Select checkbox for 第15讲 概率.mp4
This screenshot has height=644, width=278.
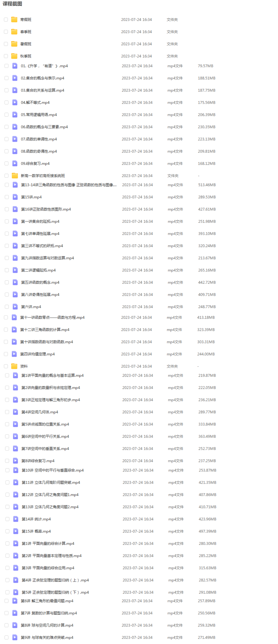(x=8, y=531)
